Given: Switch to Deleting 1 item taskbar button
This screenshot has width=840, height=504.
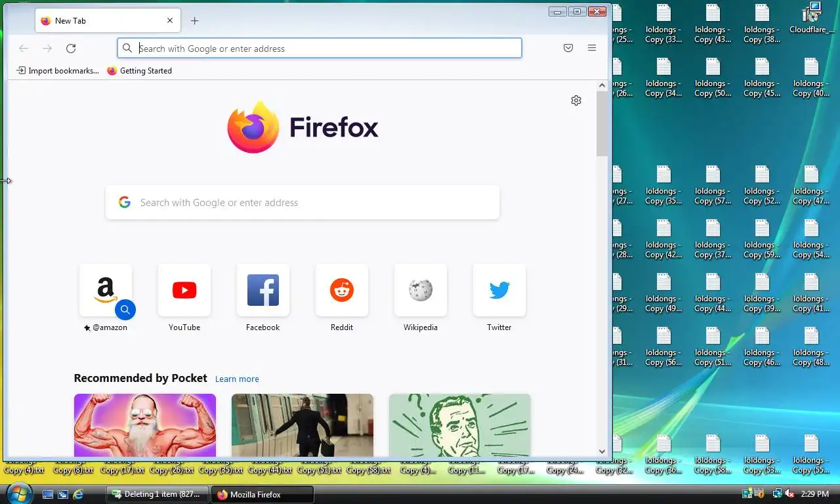Looking at the screenshot, I should click(x=157, y=494).
